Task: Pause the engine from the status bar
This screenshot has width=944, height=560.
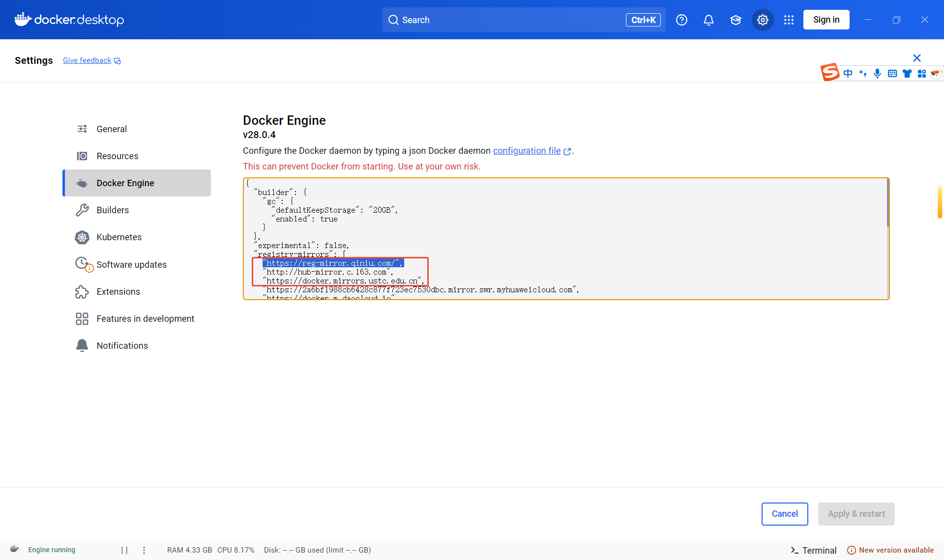Action: (x=124, y=550)
